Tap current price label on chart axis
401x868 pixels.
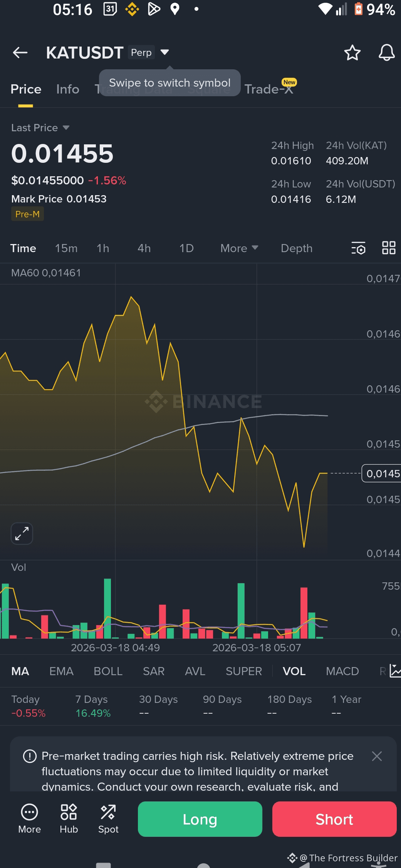(382, 473)
